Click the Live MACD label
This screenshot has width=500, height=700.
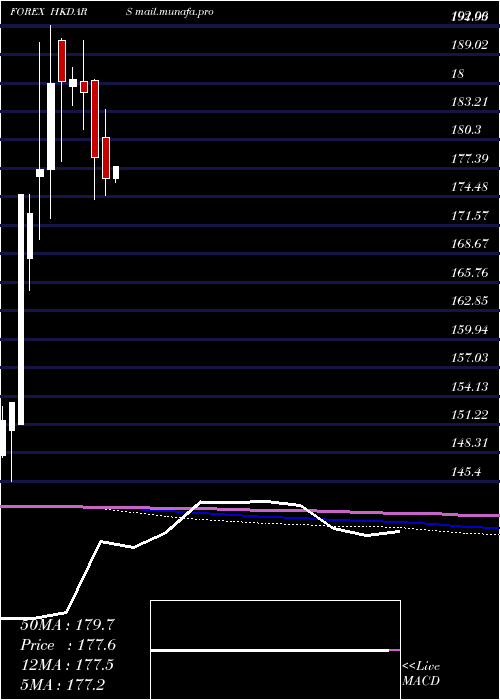(x=421, y=673)
